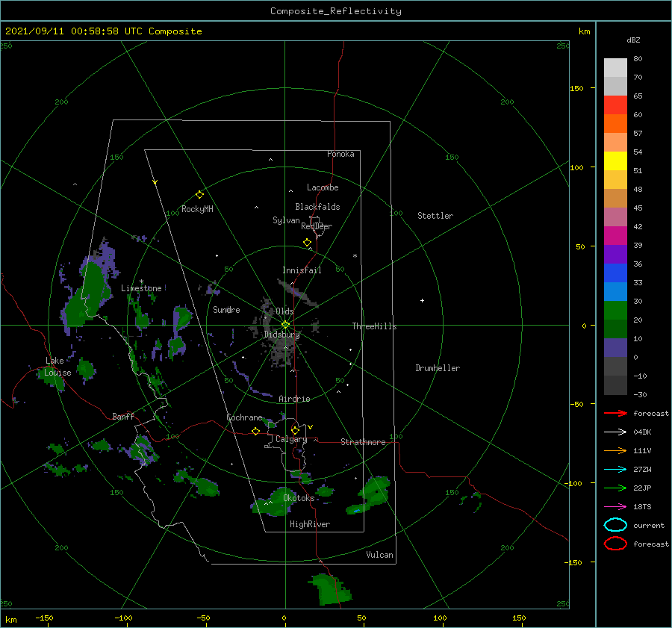
Task: Click the magenta 18TS arrow symbol
Action: (615, 507)
